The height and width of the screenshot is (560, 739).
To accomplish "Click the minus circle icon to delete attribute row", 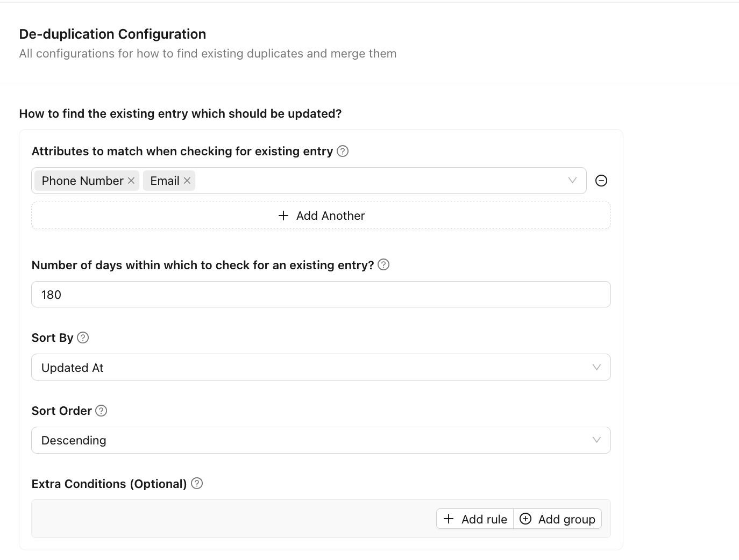I will point(601,181).
